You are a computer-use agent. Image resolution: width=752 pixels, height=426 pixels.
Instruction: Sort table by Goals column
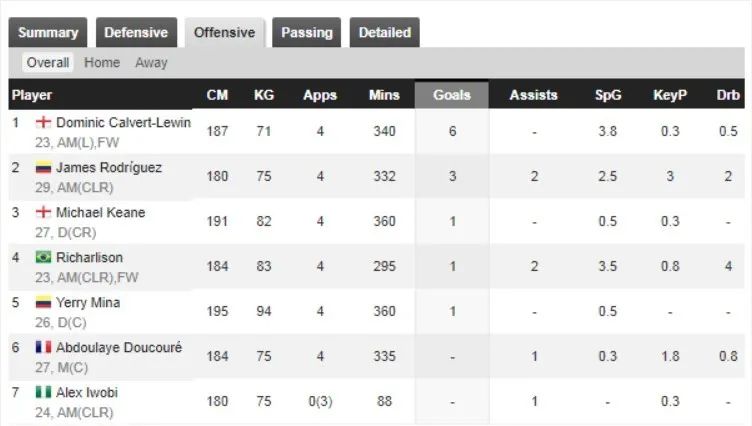452,95
